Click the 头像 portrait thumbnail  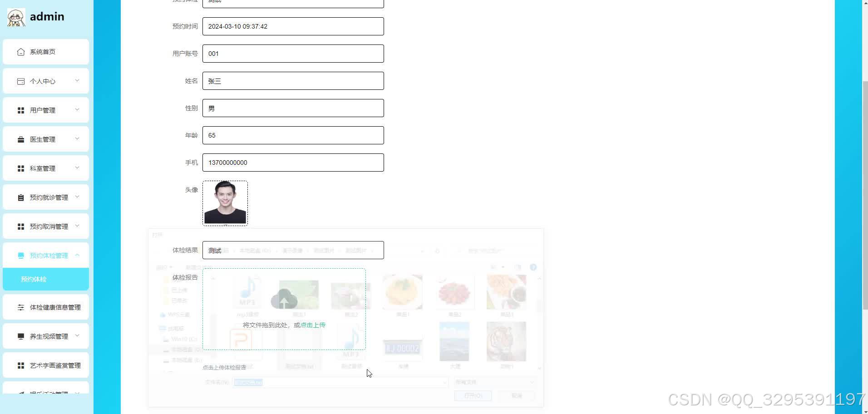pos(225,203)
